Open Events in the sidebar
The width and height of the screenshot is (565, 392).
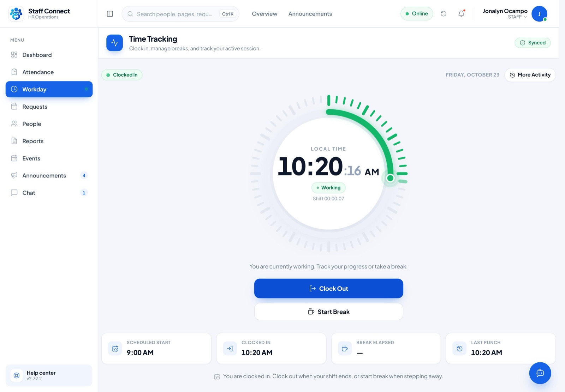coord(49,158)
